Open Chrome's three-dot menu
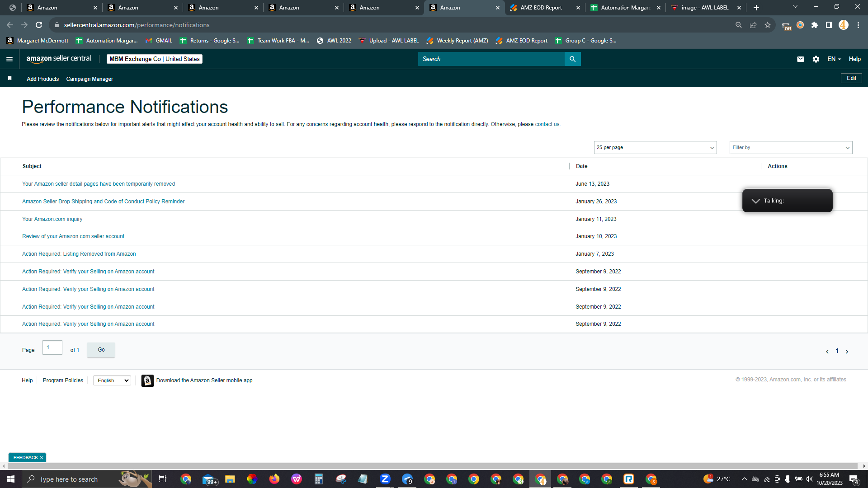This screenshot has width=868, height=488. click(x=858, y=25)
